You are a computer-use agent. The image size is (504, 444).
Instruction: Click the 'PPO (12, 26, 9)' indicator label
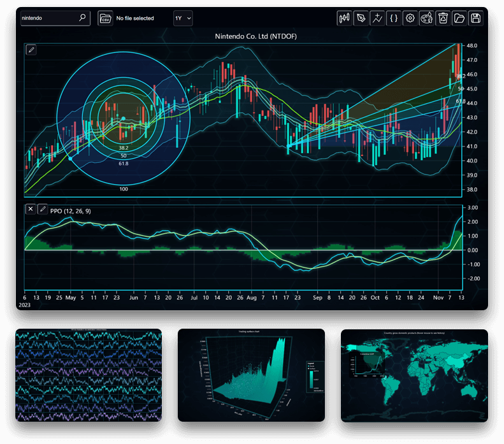(70, 211)
